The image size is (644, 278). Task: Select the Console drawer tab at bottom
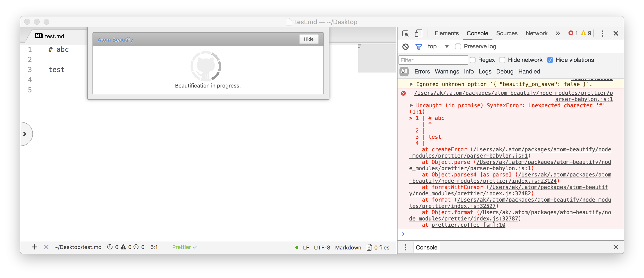(x=426, y=247)
